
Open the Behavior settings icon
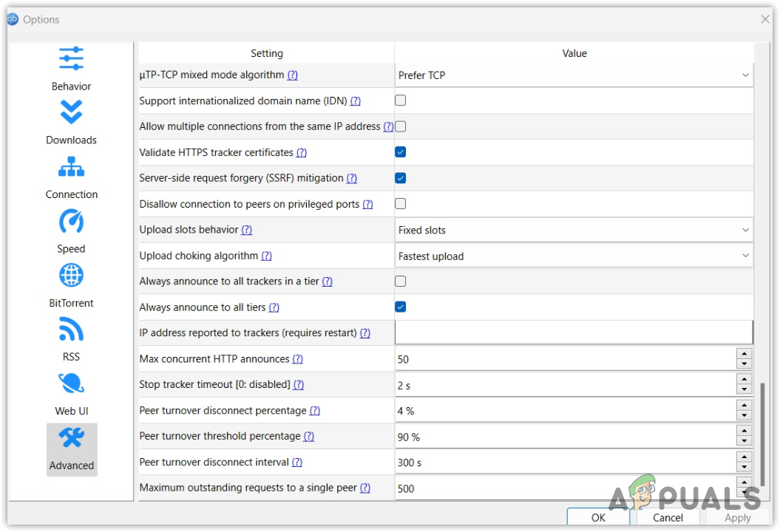point(71,59)
